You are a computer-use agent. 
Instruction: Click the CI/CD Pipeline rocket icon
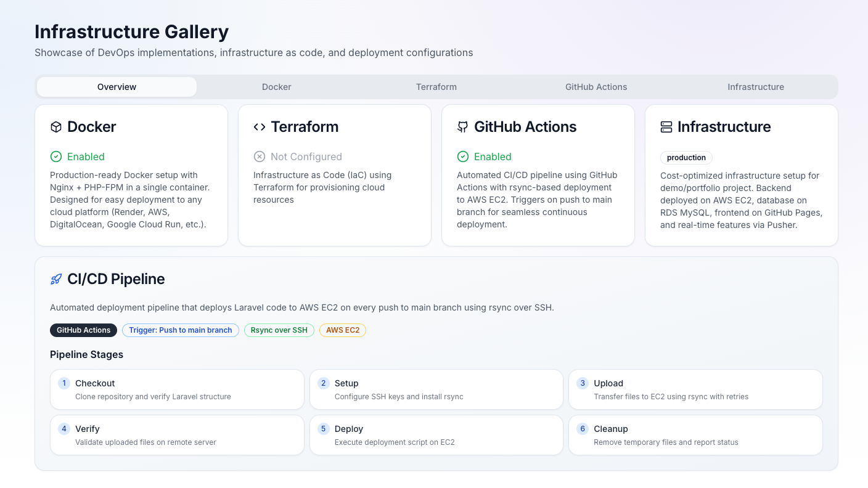pos(56,279)
